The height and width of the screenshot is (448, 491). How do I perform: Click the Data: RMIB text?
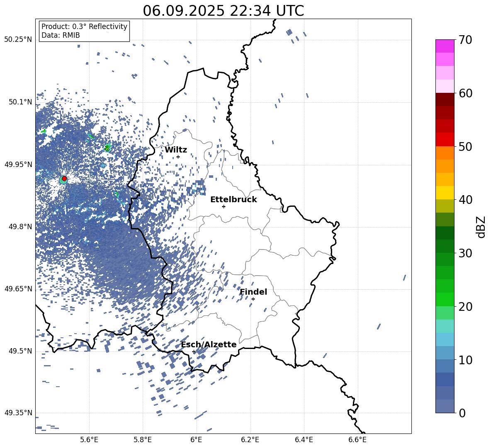pyautogui.click(x=61, y=35)
